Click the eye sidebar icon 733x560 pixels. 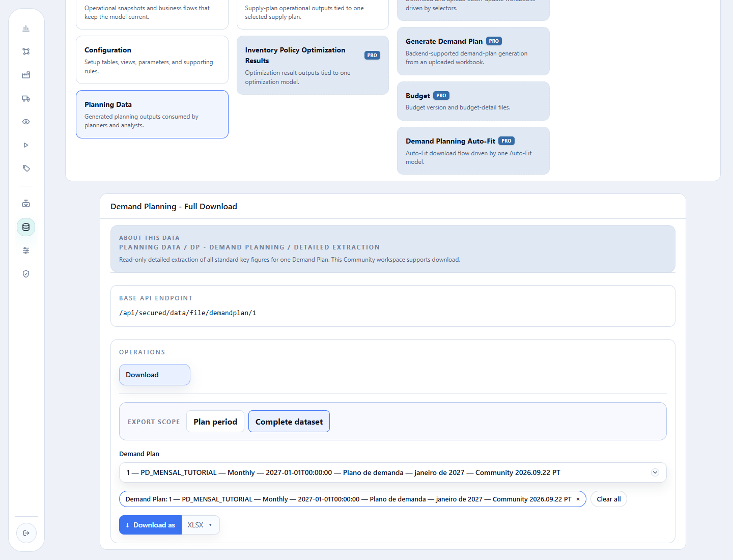pyautogui.click(x=26, y=122)
